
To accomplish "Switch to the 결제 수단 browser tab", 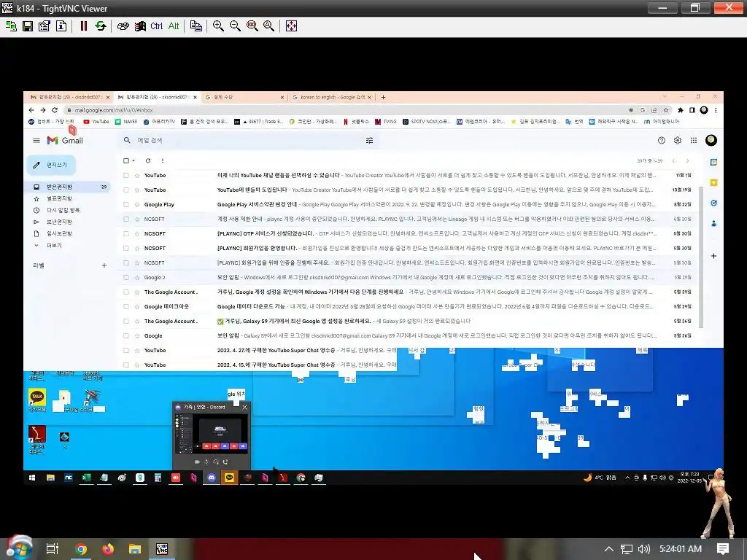I will click(244, 97).
